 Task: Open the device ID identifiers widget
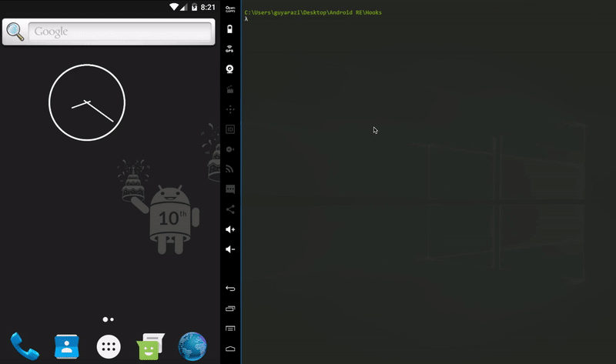click(x=230, y=129)
